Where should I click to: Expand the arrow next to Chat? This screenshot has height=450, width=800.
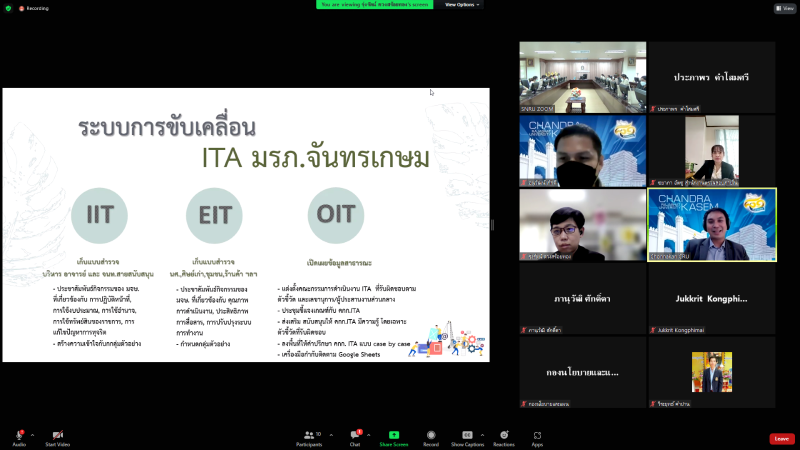368,435
